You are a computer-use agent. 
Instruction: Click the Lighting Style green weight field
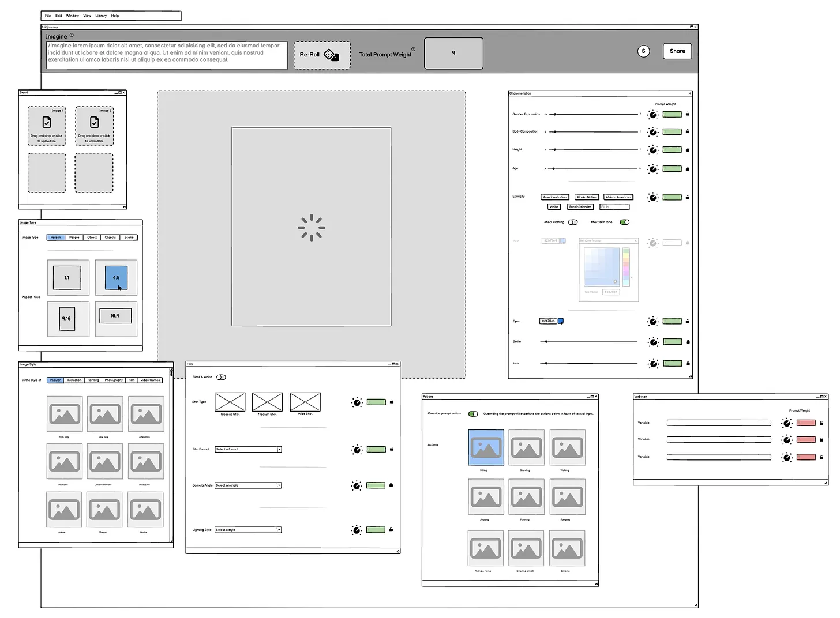376,530
